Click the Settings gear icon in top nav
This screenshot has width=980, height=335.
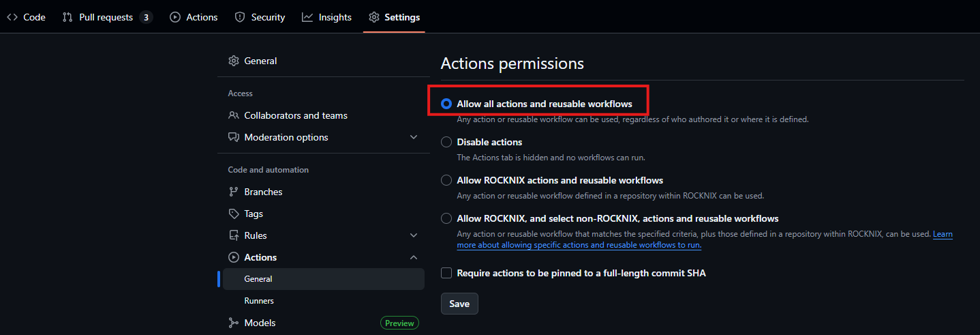point(374,17)
